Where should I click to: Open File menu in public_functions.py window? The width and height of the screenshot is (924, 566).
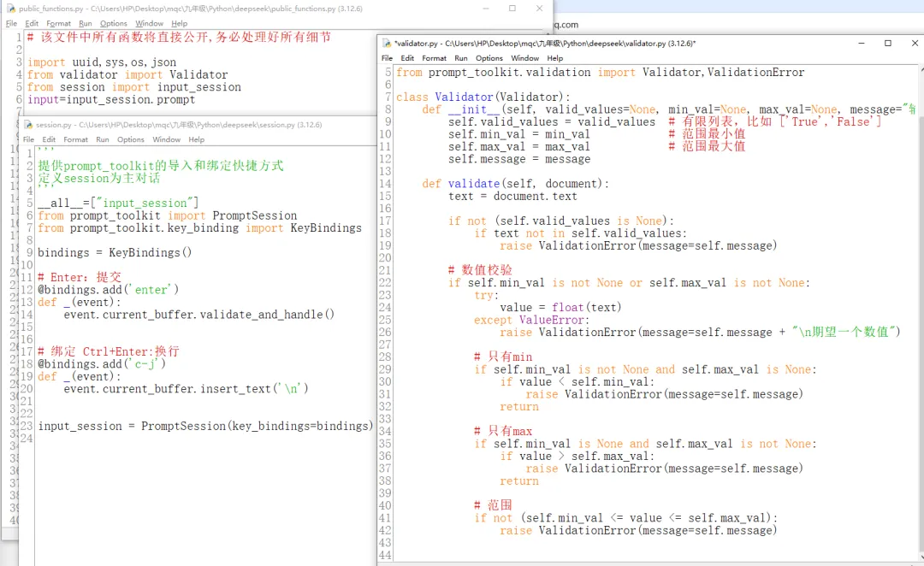click(11, 24)
